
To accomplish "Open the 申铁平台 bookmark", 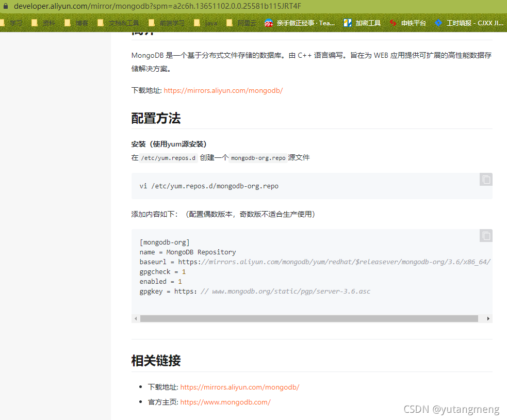I will (407, 23).
